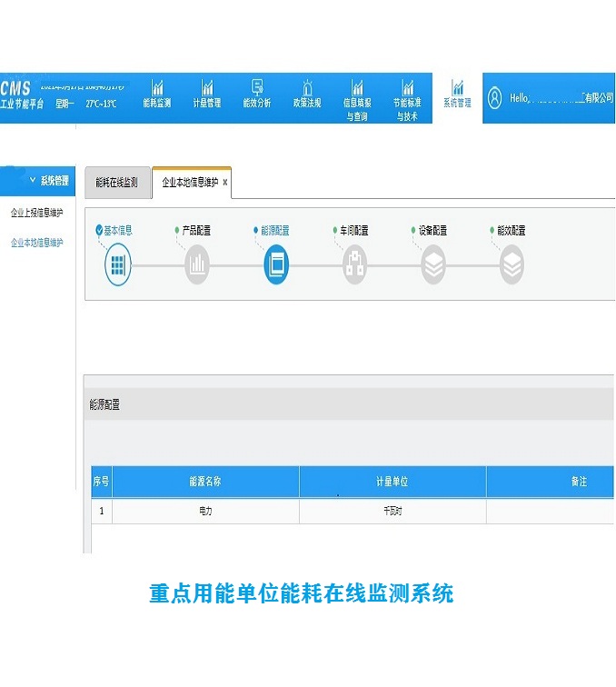This screenshot has height=687, width=616.
Task: Open 企业本地信息维护 in the sidebar
Action: coord(37,243)
